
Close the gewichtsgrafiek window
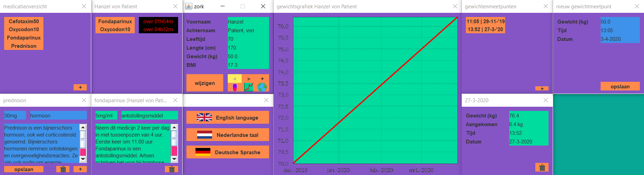click(455, 6)
